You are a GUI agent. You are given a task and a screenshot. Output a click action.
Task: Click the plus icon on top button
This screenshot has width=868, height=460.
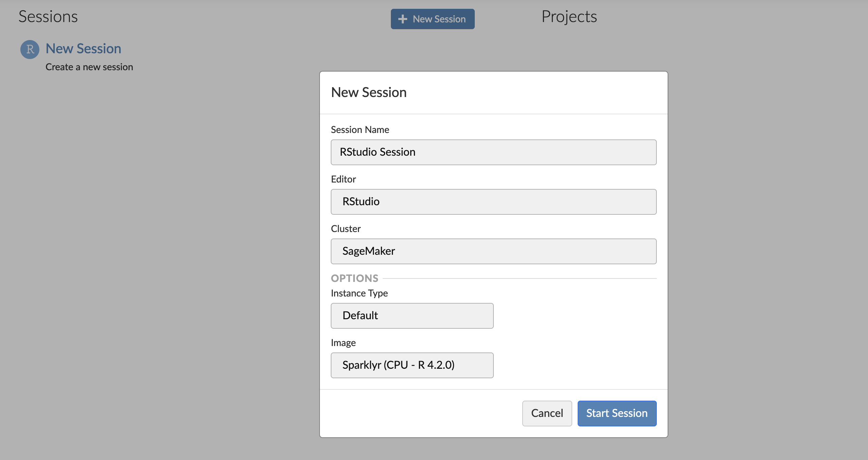[x=402, y=19]
